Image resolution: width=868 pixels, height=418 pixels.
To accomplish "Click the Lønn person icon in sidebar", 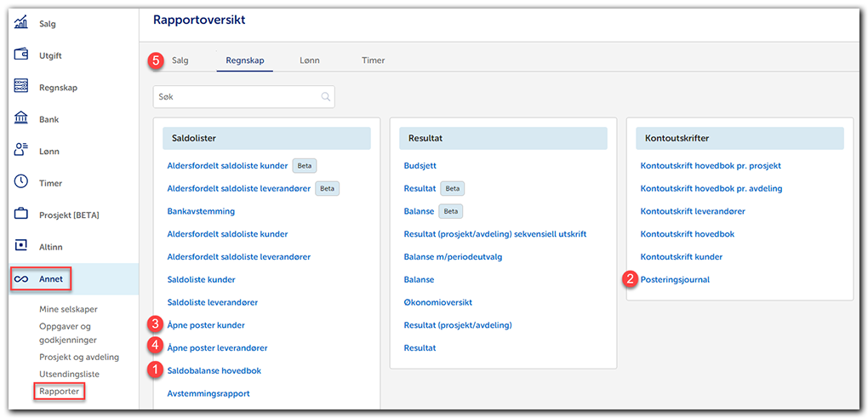I will (x=22, y=151).
